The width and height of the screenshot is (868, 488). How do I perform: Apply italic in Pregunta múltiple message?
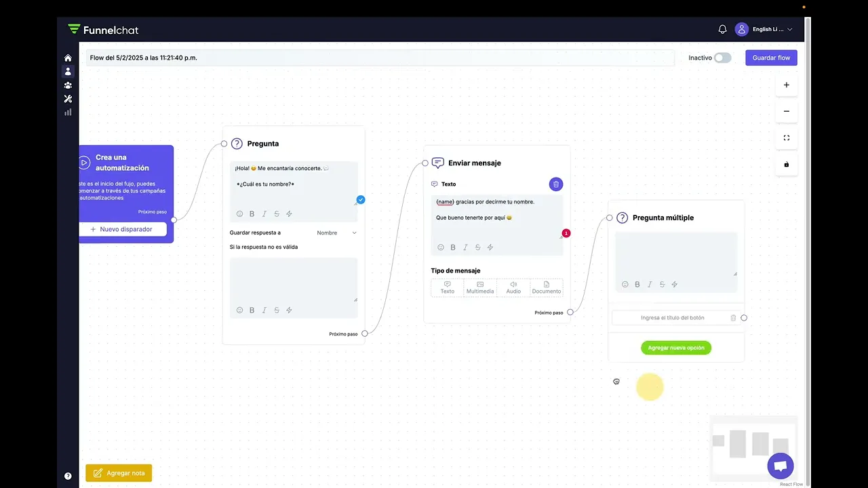click(650, 284)
